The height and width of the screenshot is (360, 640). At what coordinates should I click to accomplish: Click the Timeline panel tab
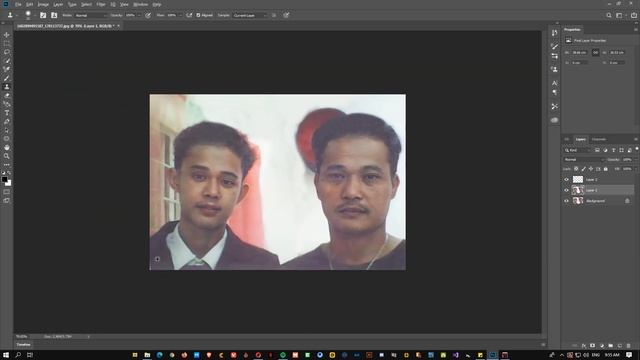coord(23,345)
